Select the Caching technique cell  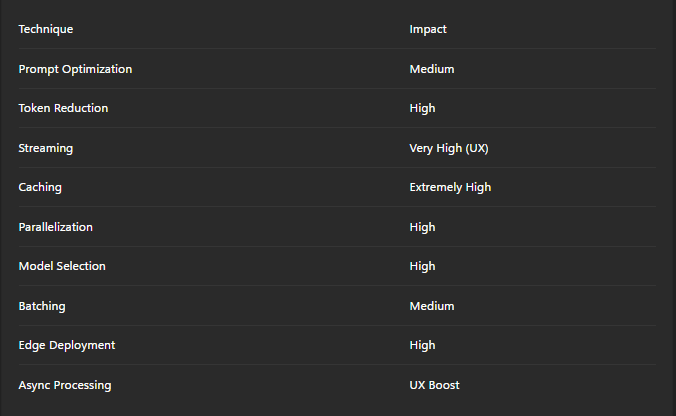tap(40, 187)
